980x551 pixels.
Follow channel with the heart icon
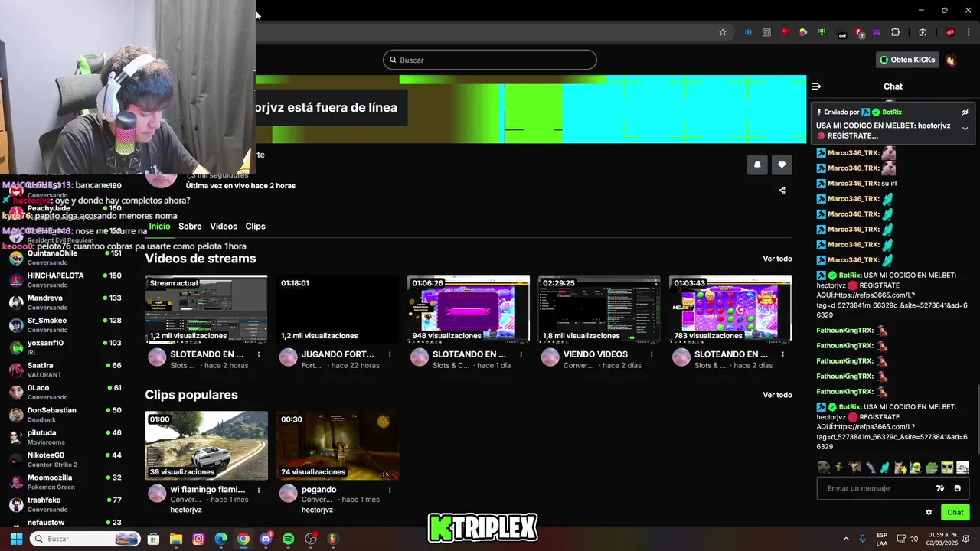pos(782,165)
